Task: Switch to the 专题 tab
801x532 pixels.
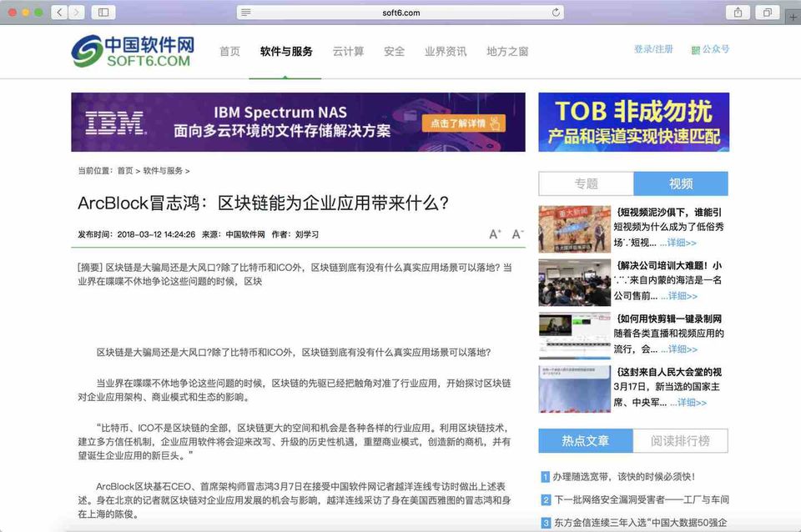Action: (x=586, y=183)
